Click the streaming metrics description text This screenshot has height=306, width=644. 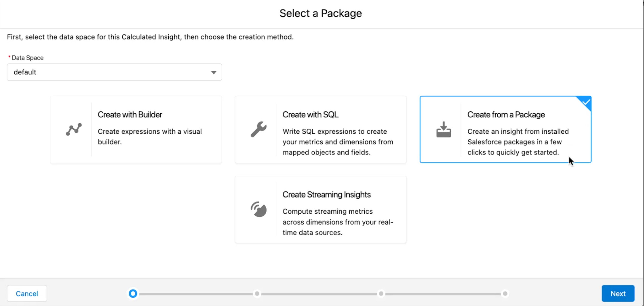(x=337, y=222)
